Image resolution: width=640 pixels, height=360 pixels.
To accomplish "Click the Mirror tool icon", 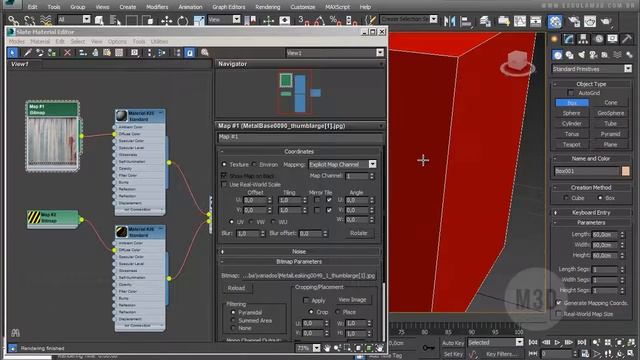I will [x=449, y=21].
